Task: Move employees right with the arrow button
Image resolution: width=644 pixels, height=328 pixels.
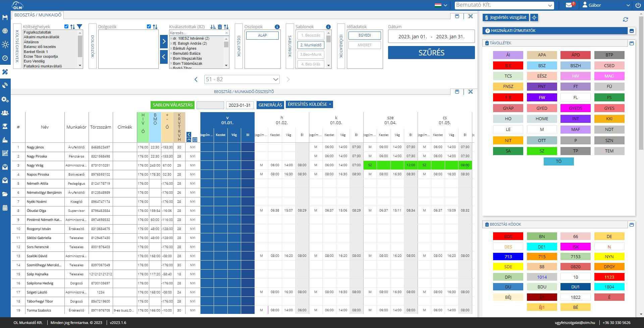Action: (164, 41)
